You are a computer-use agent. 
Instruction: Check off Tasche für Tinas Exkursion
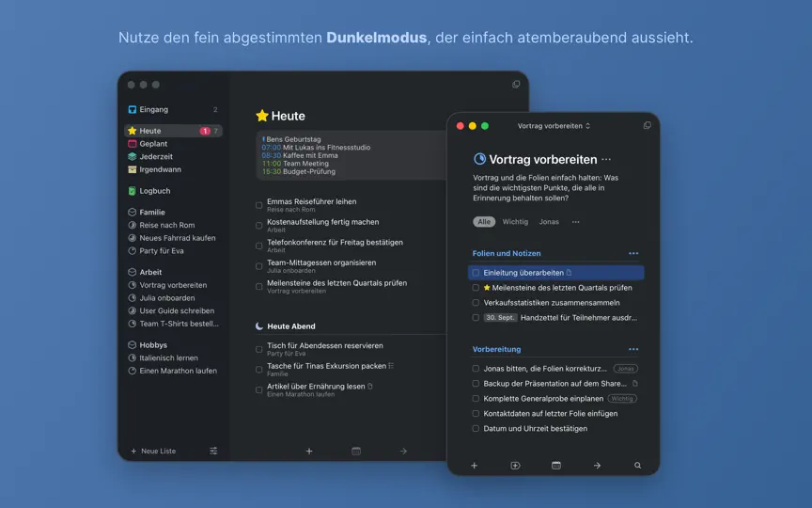[259, 370]
